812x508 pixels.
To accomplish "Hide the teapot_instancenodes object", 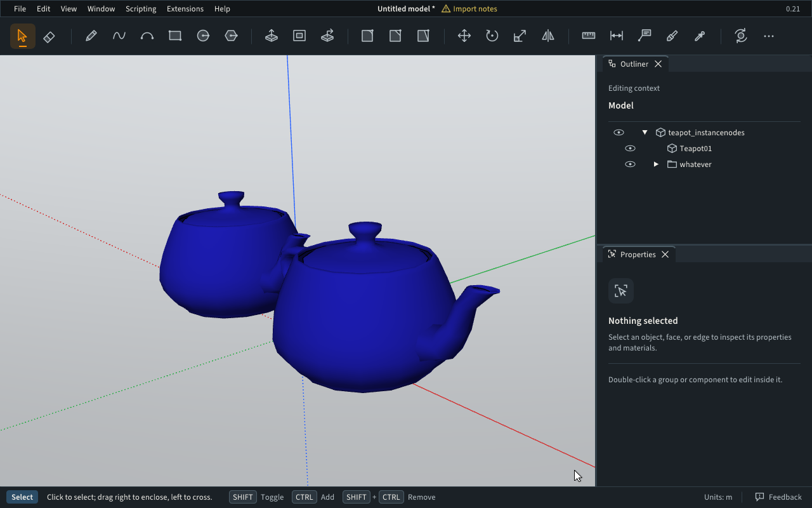I will point(619,133).
